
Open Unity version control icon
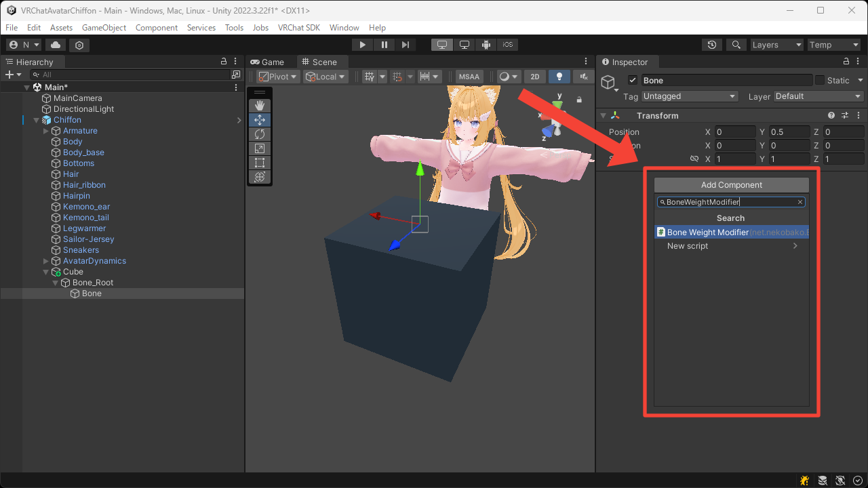tap(79, 45)
